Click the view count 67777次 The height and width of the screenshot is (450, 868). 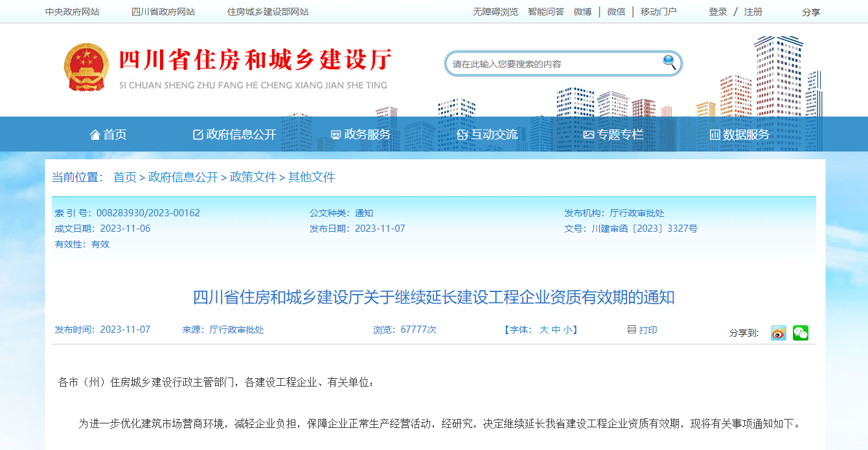(418, 330)
